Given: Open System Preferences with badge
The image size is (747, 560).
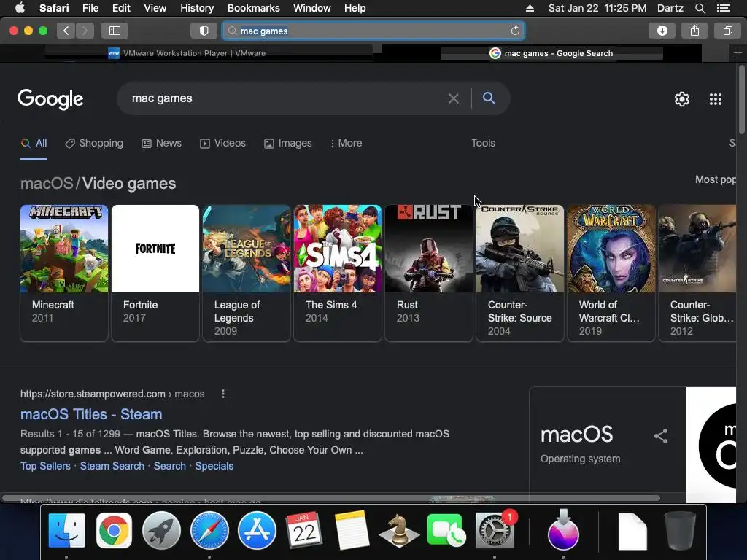Looking at the screenshot, I should pos(495,531).
